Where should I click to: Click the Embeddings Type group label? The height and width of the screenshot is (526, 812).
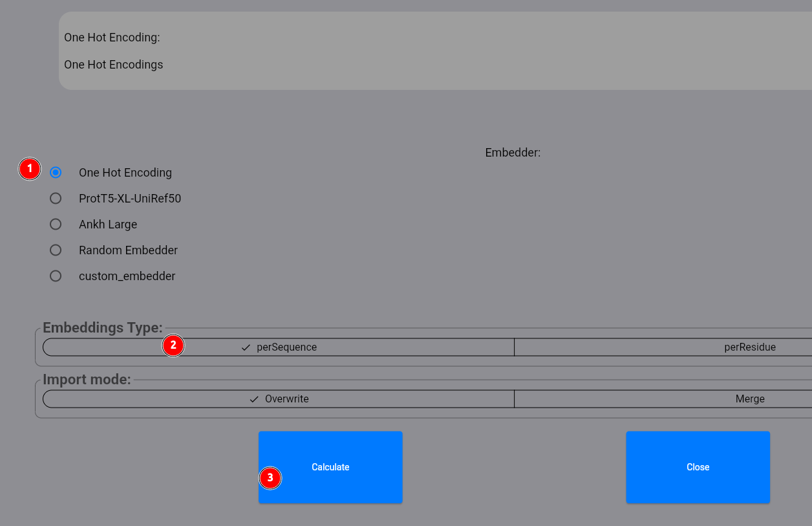pyautogui.click(x=101, y=327)
